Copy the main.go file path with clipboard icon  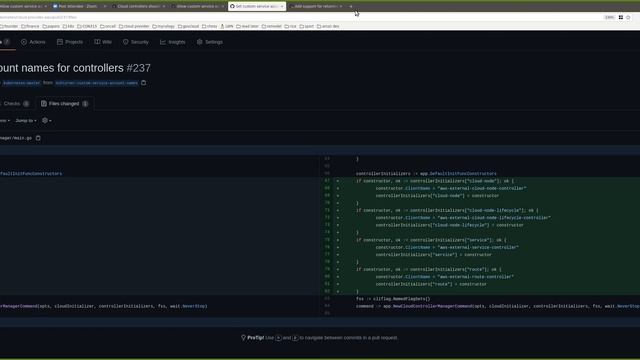click(x=38, y=138)
